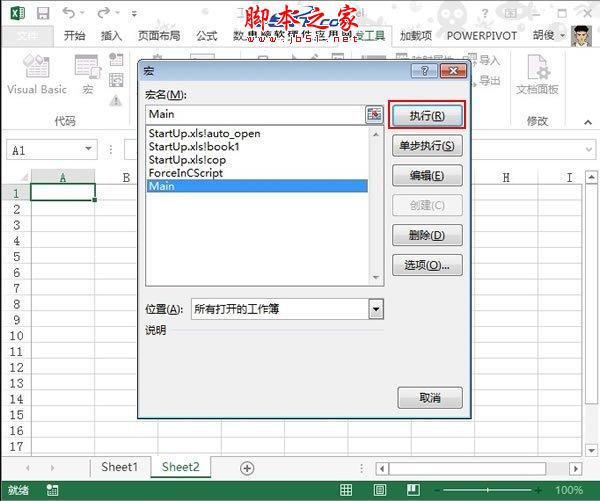600x501 pixels.
Task: Select row 5 header
Action: pos(16,256)
